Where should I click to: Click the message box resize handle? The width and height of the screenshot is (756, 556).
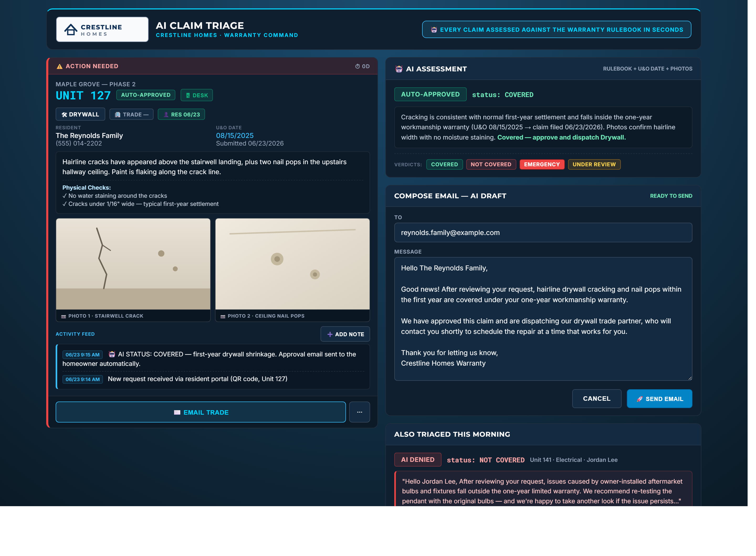[690, 378]
